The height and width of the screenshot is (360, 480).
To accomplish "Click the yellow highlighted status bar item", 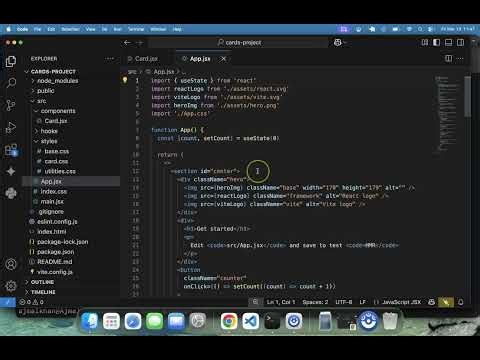I will click(446, 302).
